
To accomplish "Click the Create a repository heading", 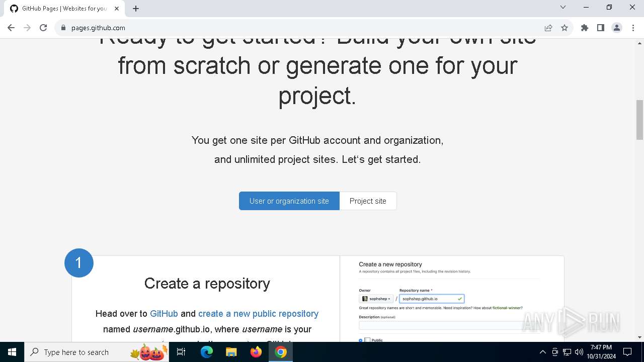I will tap(207, 284).
